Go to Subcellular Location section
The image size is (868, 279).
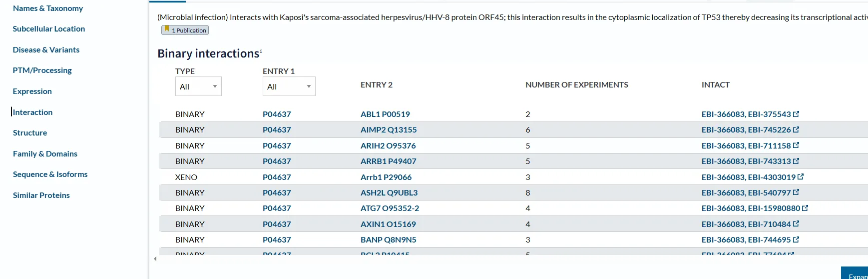(x=49, y=29)
